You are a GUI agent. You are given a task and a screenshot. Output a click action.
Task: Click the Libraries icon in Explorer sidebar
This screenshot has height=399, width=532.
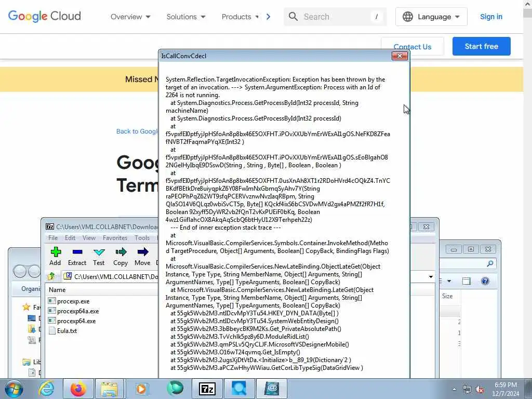26,362
